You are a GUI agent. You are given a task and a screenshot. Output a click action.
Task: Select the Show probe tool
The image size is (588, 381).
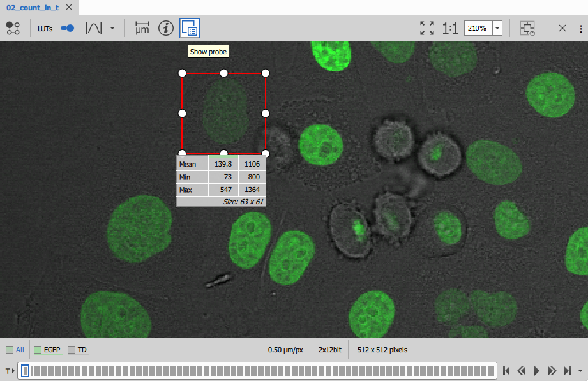(x=190, y=28)
